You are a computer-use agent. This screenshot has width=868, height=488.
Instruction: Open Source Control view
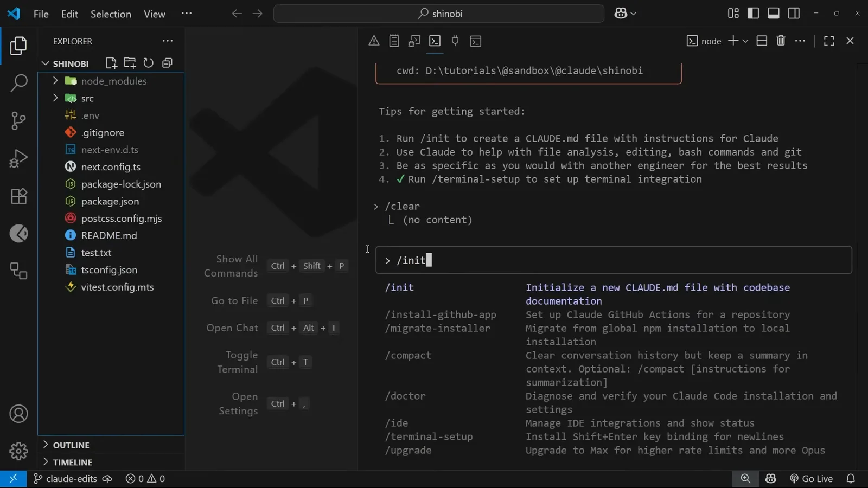pyautogui.click(x=18, y=120)
